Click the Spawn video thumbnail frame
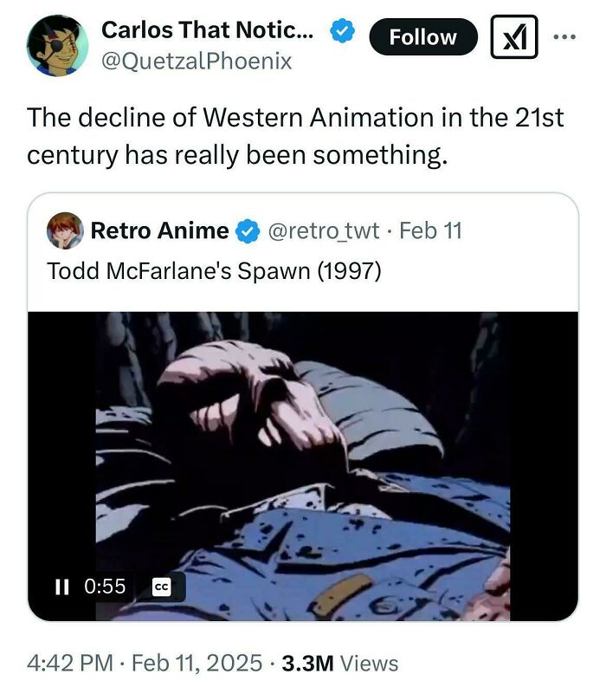Screen dimensions: 606x700 coord(303,450)
